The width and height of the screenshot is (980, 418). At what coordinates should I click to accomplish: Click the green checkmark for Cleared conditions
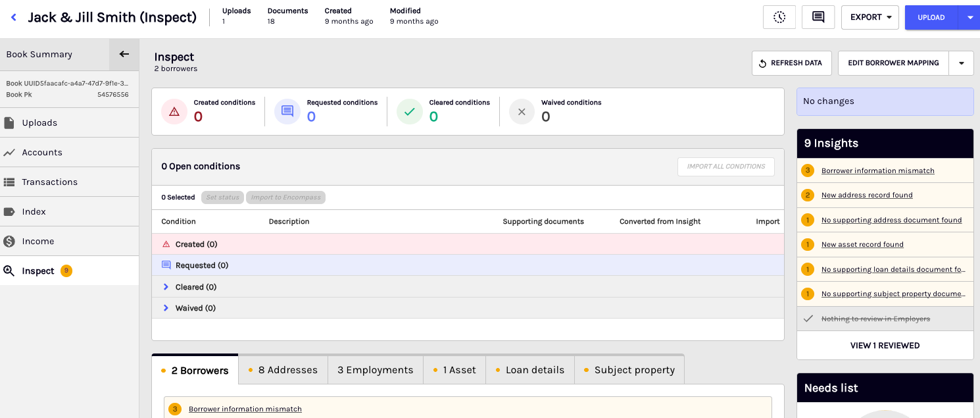[410, 112]
